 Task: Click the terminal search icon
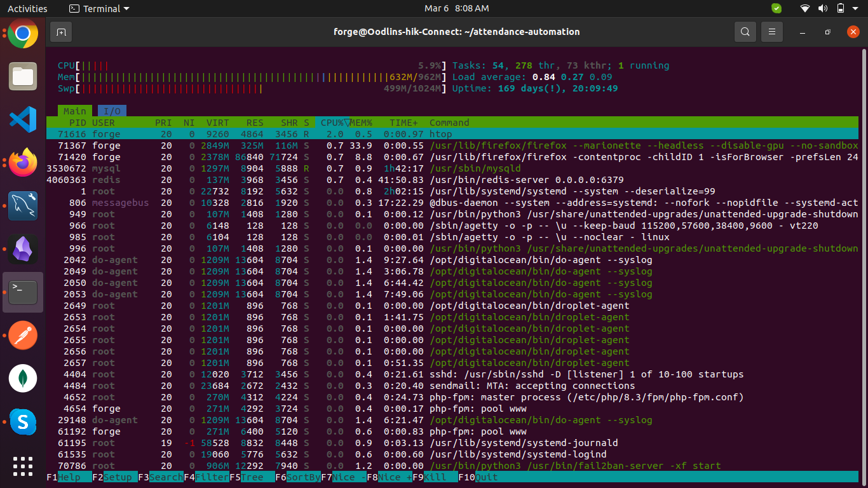745,32
